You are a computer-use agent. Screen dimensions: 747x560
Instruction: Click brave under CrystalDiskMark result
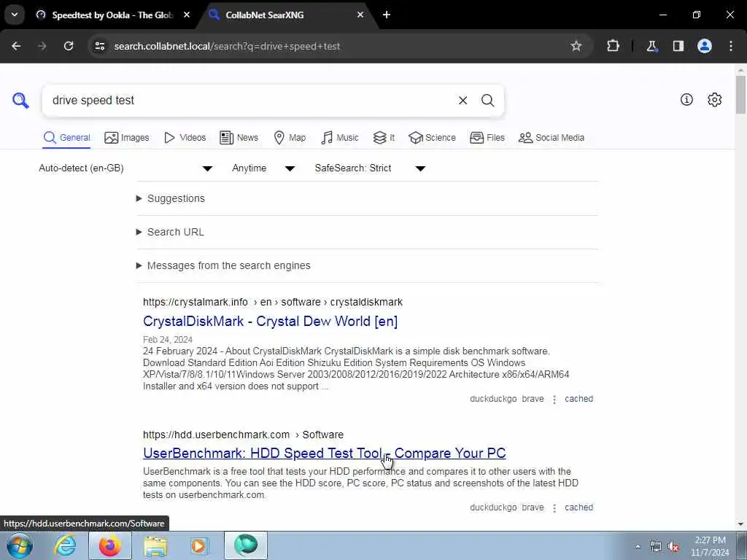click(x=533, y=399)
